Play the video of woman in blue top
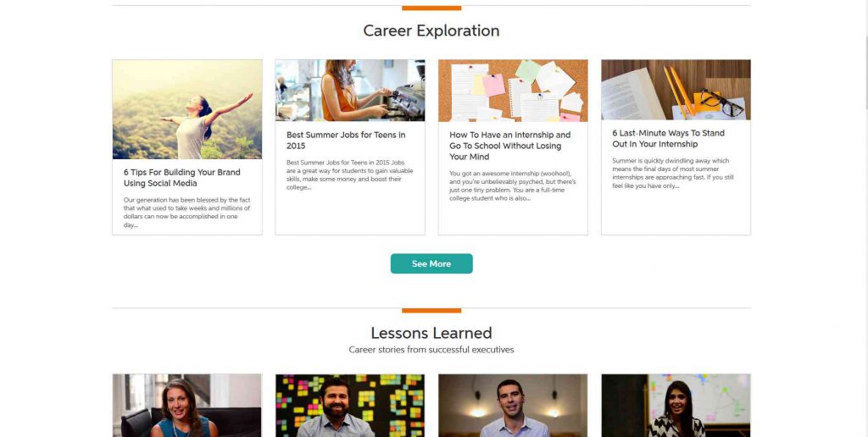This screenshot has width=868, height=437. (x=187, y=406)
